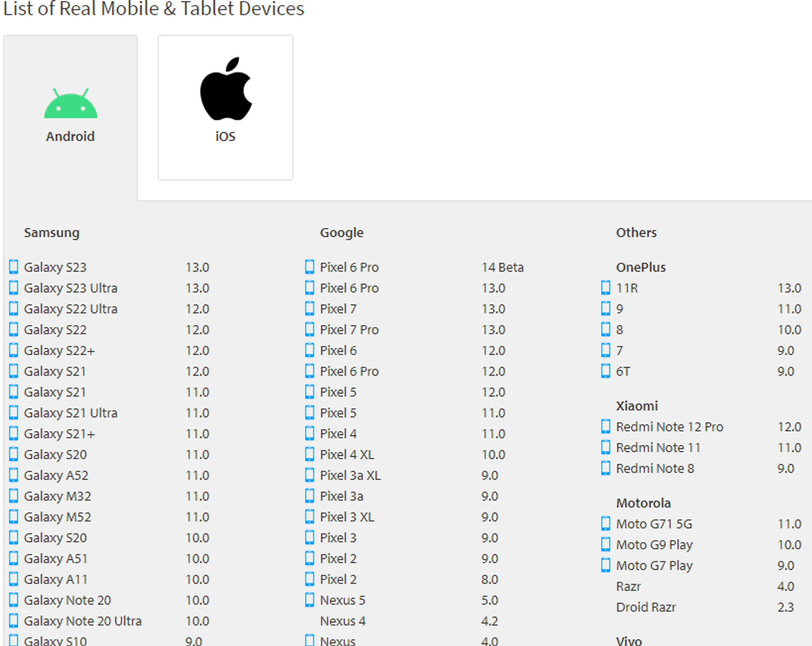Click the phone icon beside Pixel 4 with 11.0
This screenshot has height=646, width=812.
309,433
